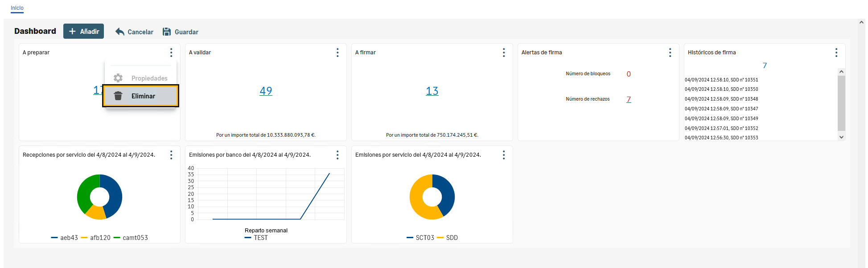Expand Emisiones por banco widget options
Screen dimensions: 868x268
(337, 155)
